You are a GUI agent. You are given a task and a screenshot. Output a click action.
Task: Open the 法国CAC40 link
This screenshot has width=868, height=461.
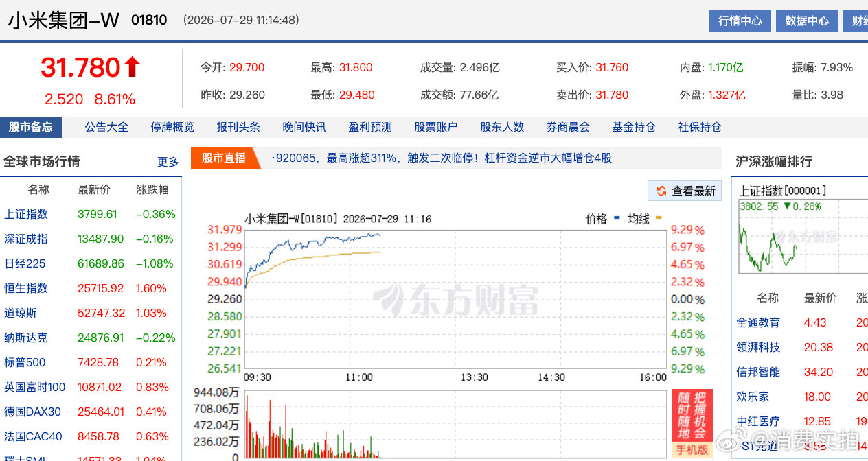[33, 436]
